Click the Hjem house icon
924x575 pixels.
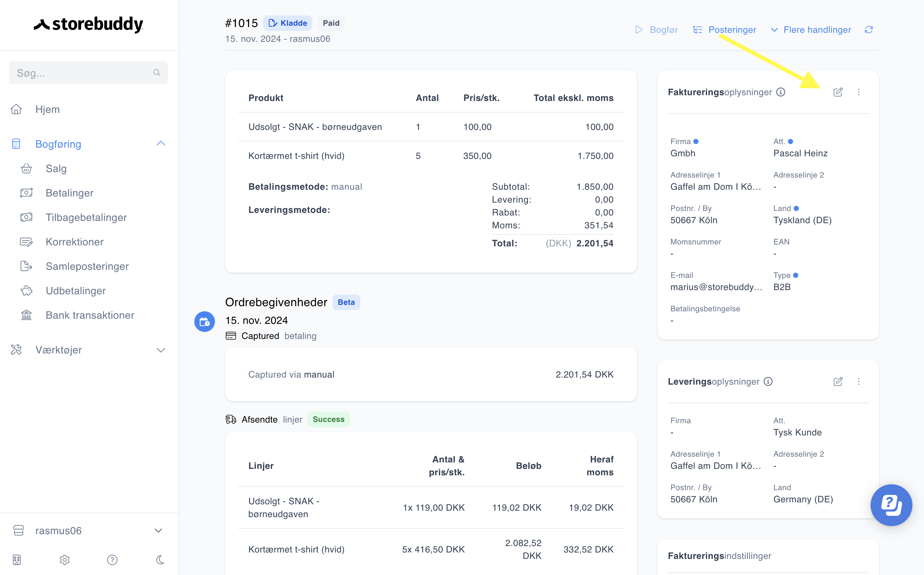point(16,109)
